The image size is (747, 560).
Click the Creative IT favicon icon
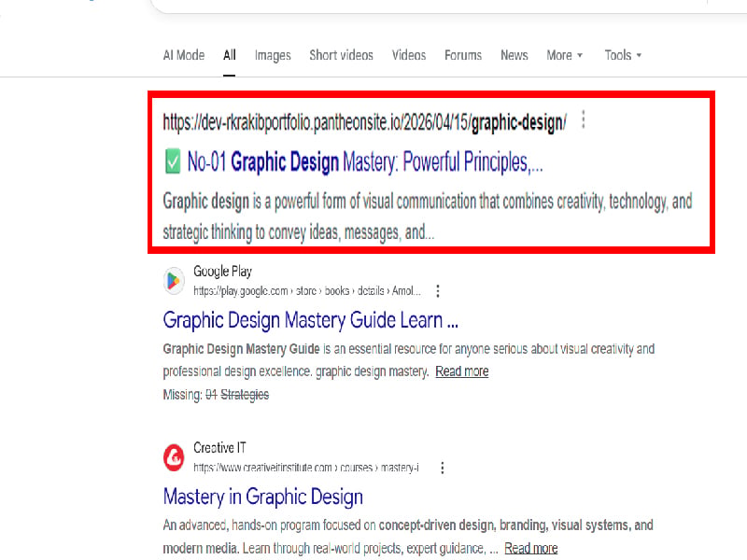click(x=174, y=457)
